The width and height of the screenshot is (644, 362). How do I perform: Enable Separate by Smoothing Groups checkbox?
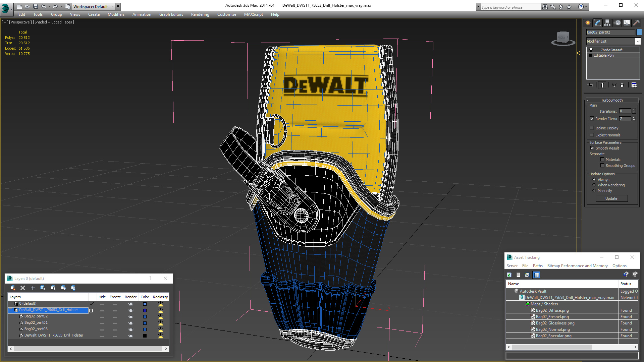602,166
